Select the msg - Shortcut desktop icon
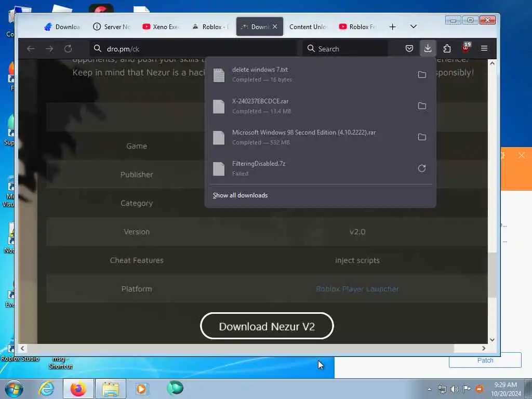This screenshot has height=399, width=532. tap(60, 363)
